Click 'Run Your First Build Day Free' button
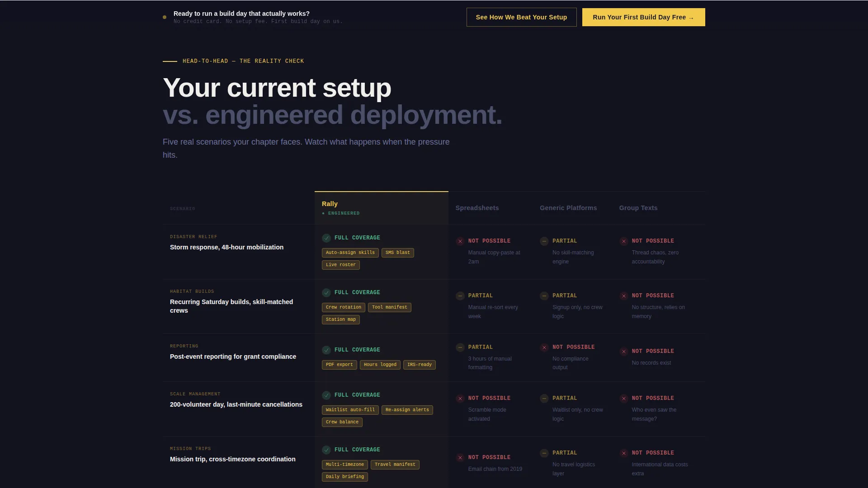The image size is (868, 488). pos(643,17)
